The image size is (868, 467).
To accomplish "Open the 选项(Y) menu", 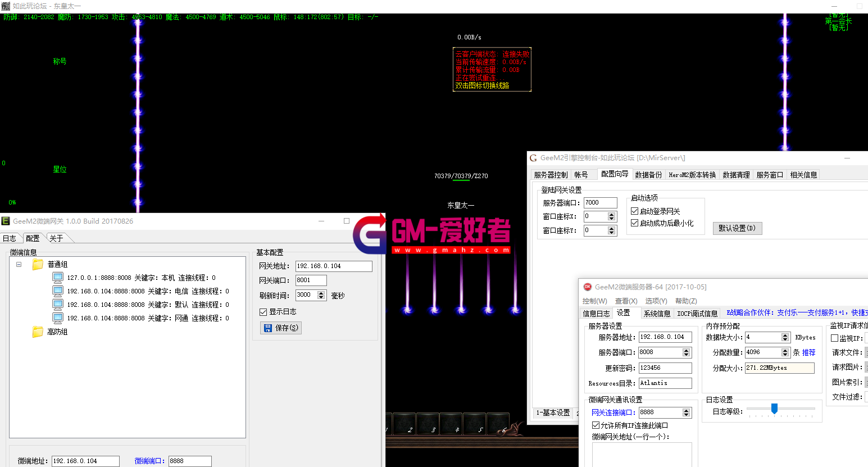I will coord(656,301).
